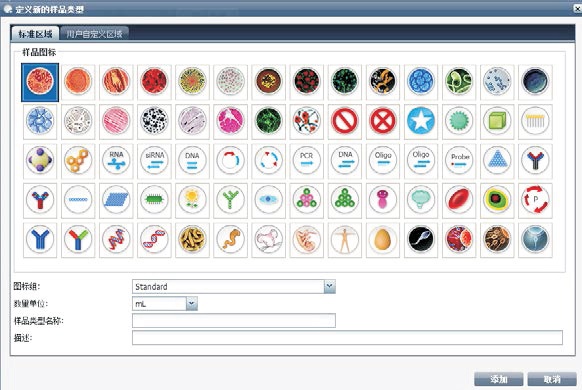Choose the red-green-blue Y antibody icon
Screen dimensions: 582x390
tap(78, 240)
